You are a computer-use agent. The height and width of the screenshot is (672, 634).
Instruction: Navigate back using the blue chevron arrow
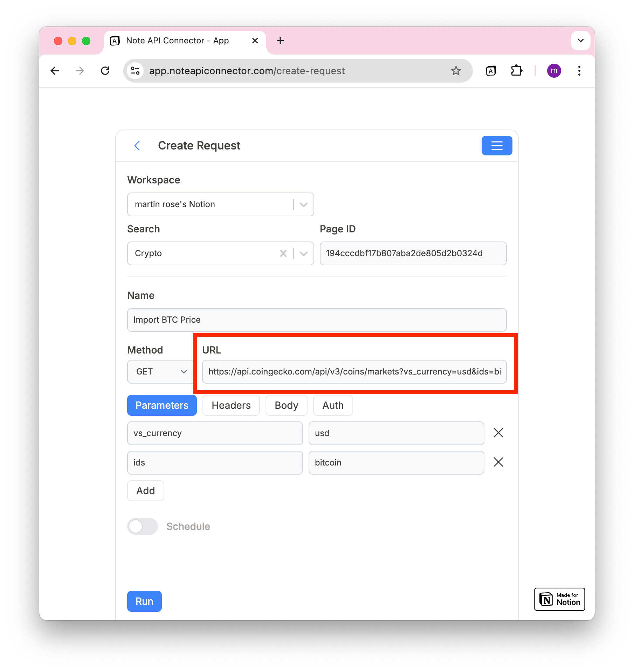coord(137,146)
